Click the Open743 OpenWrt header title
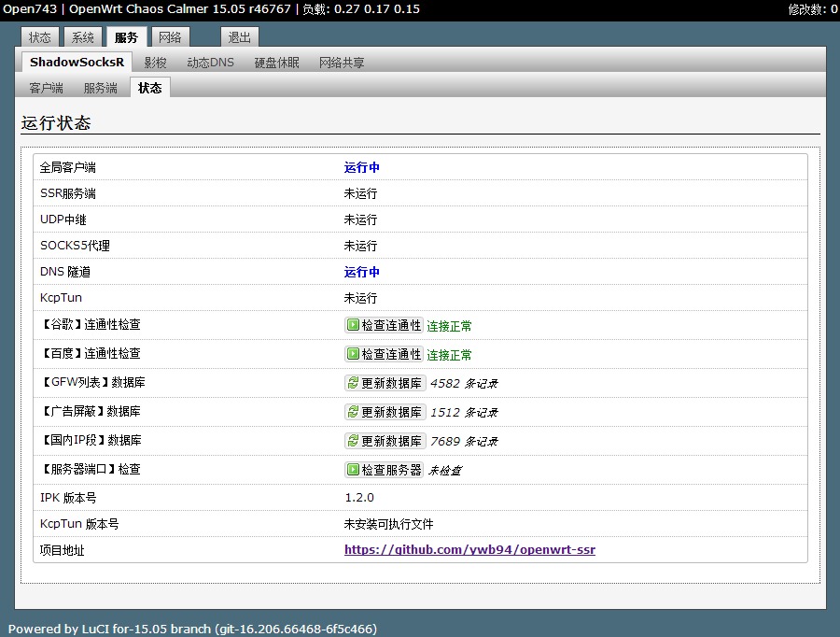 pos(147,9)
